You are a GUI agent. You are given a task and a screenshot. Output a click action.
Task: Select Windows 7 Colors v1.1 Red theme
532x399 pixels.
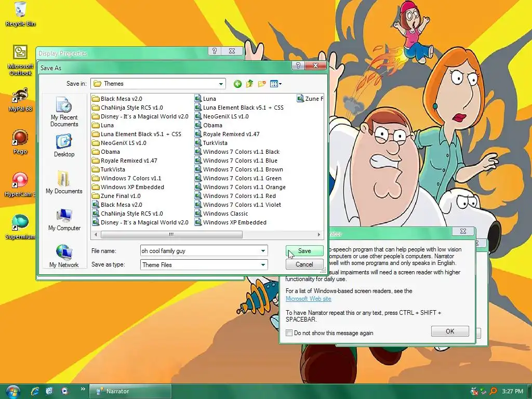235,196
